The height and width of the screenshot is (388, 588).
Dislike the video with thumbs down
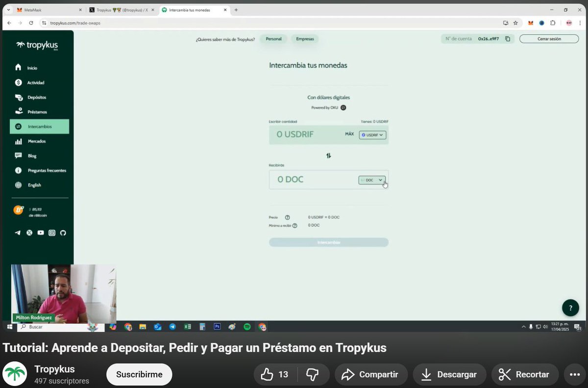pos(313,375)
